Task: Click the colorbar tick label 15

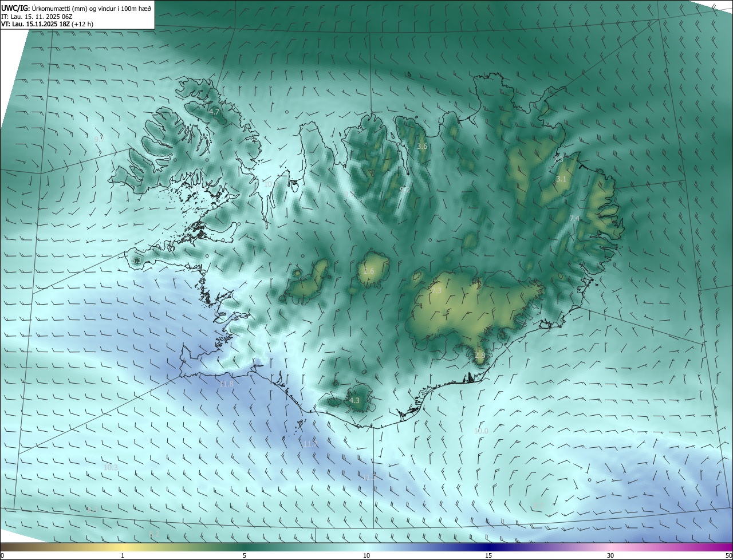Action: coord(488,556)
